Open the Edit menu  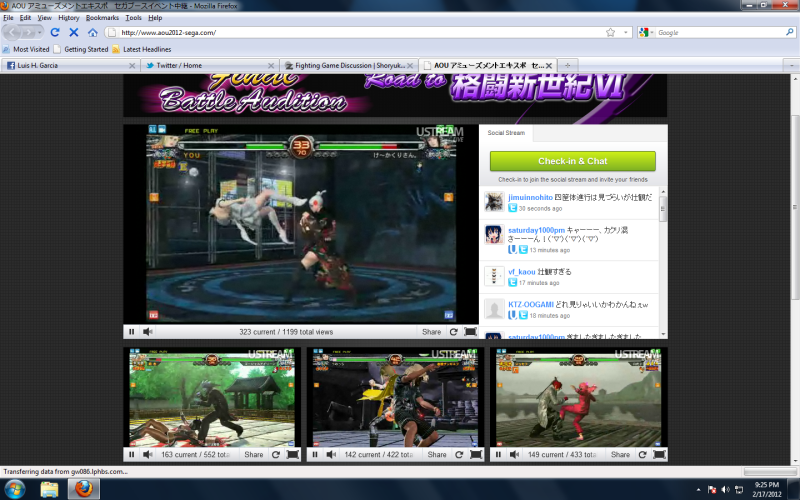(25, 17)
